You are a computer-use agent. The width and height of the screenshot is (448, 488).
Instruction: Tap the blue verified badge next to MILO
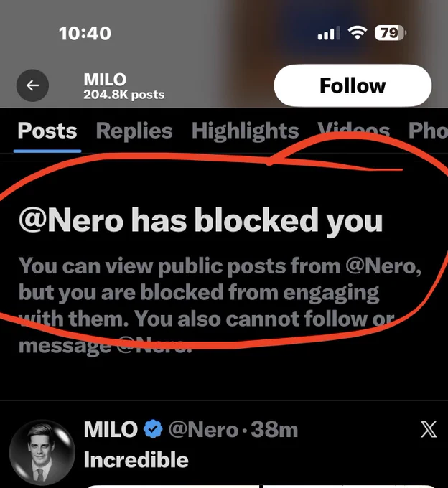(153, 429)
